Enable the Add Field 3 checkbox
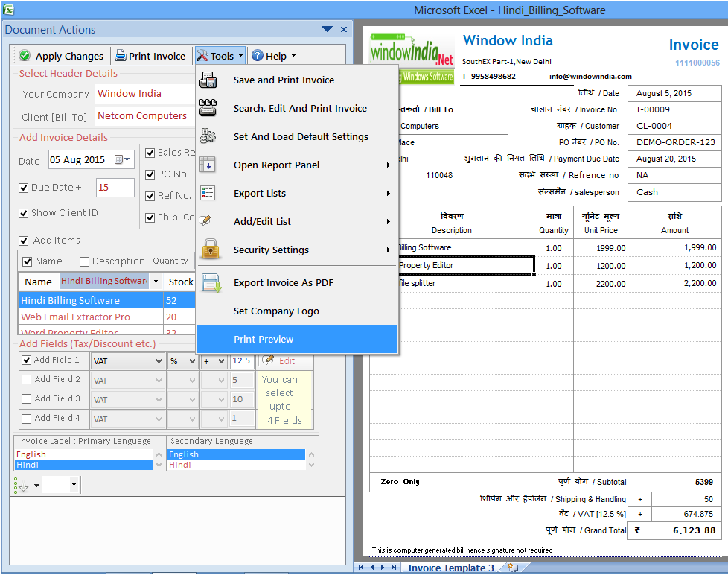 (27, 399)
